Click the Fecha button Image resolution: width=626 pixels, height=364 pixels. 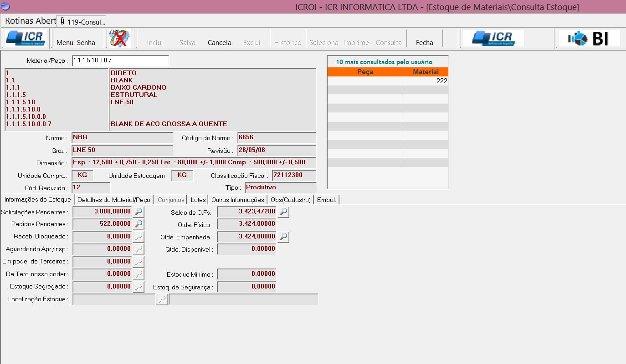tap(424, 42)
